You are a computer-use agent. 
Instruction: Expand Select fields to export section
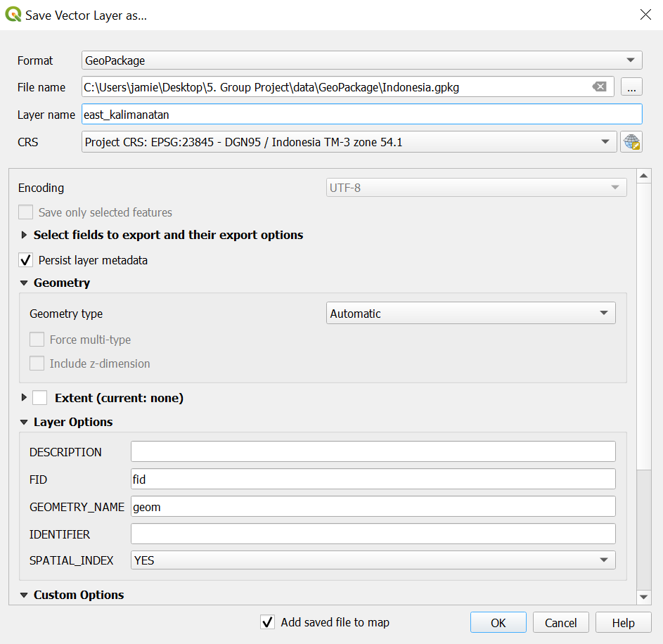pos(25,235)
